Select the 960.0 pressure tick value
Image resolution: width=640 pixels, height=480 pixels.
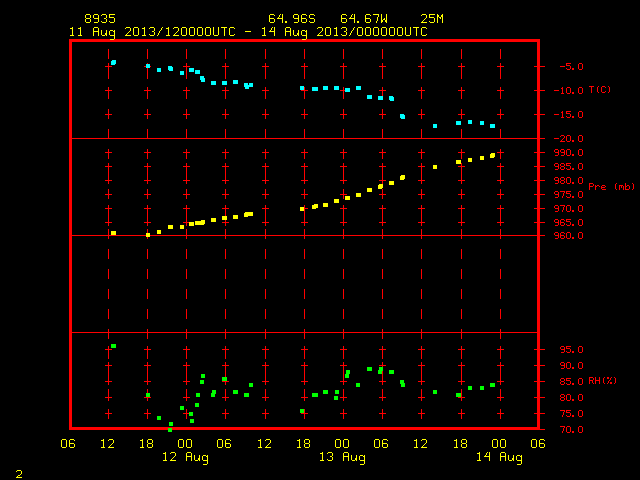[569, 236]
